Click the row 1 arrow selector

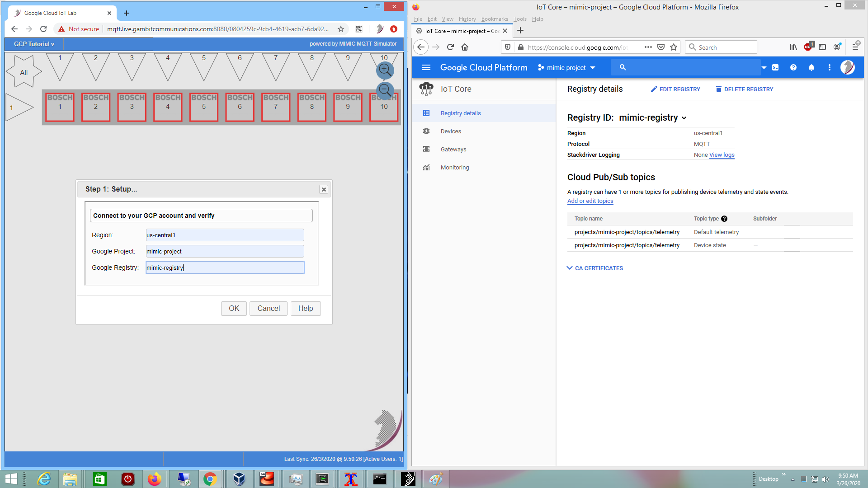coord(19,108)
